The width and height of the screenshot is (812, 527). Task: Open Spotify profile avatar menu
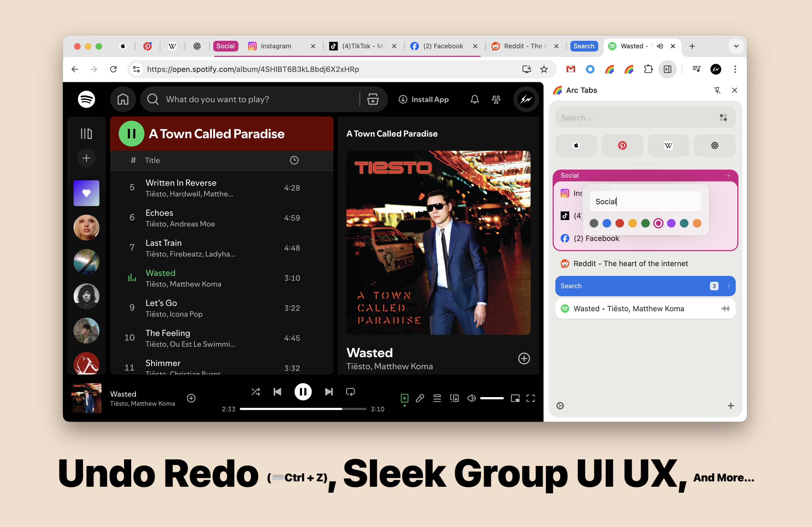point(526,99)
